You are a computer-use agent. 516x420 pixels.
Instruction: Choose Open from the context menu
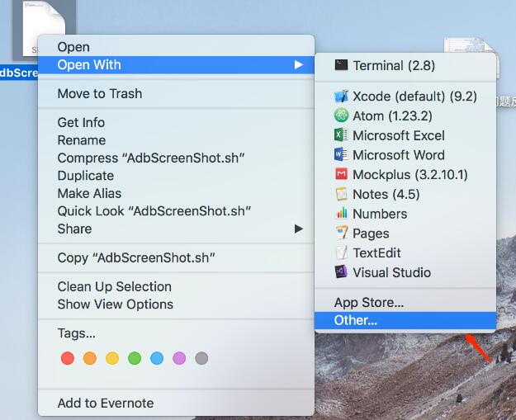click(73, 47)
